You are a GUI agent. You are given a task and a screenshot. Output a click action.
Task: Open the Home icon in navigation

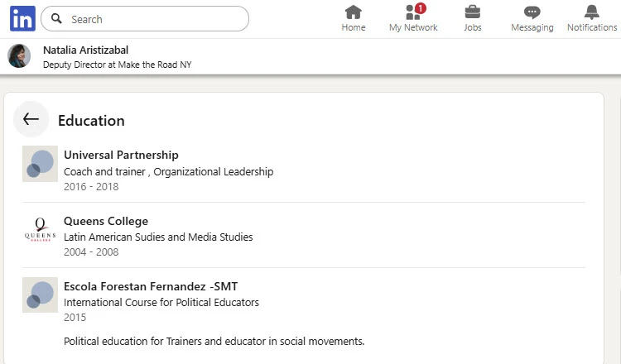[x=354, y=12]
